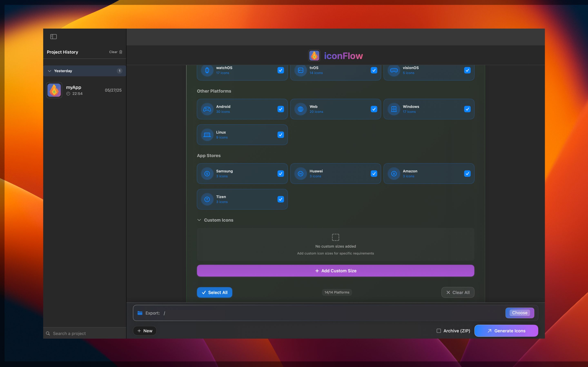Viewport: 588px width, 367px height.
Task: Uncheck the Huawei platform checkbox
Action: pyautogui.click(x=374, y=174)
